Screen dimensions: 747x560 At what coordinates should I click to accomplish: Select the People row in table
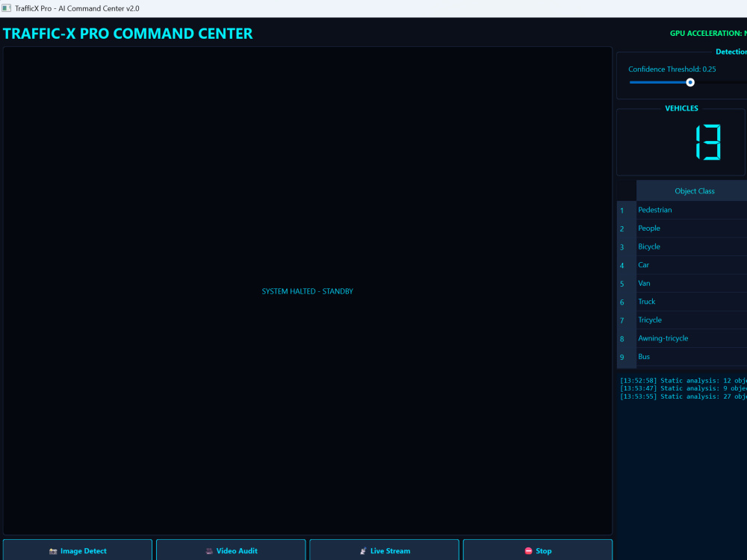(692, 228)
